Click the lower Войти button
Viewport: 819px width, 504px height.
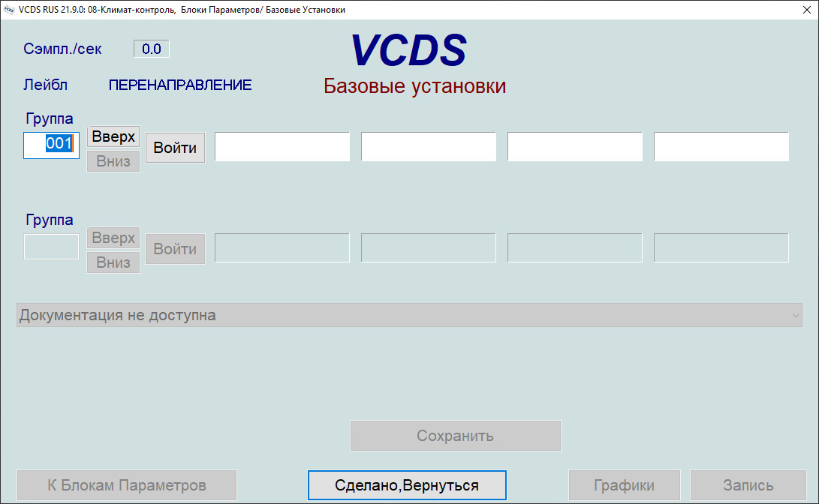coord(175,249)
